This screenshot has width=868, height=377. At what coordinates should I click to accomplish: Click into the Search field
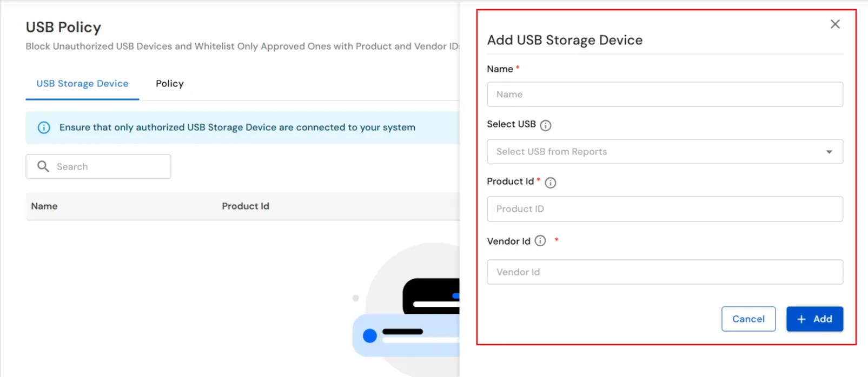click(98, 166)
